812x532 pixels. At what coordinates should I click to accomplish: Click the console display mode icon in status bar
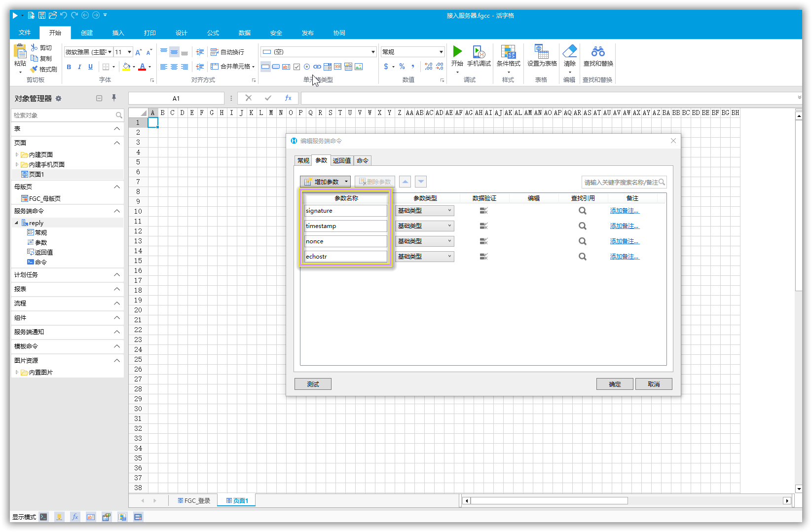[44, 517]
